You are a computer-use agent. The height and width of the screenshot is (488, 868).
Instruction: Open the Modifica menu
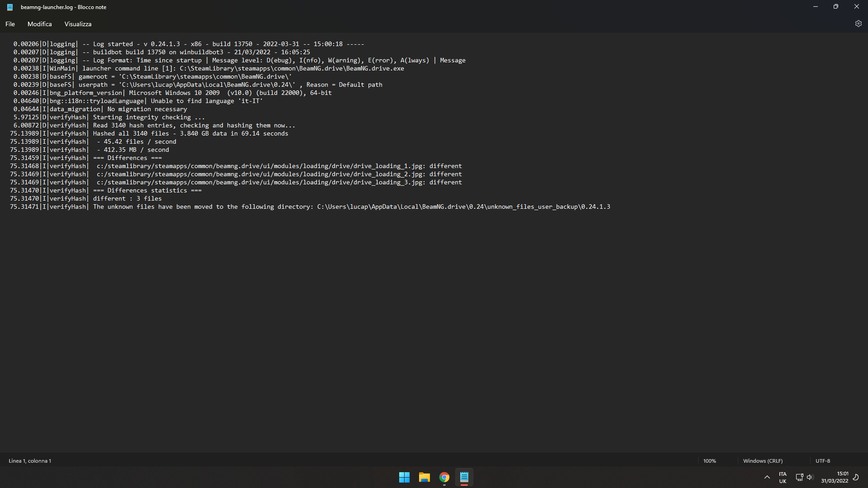pyautogui.click(x=39, y=24)
